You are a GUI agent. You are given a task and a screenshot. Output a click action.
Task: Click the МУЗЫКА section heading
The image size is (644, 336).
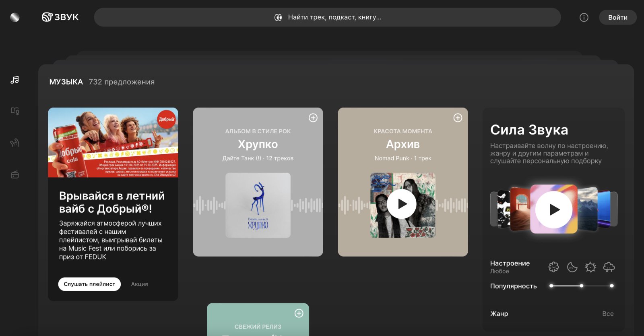point(66,82)
